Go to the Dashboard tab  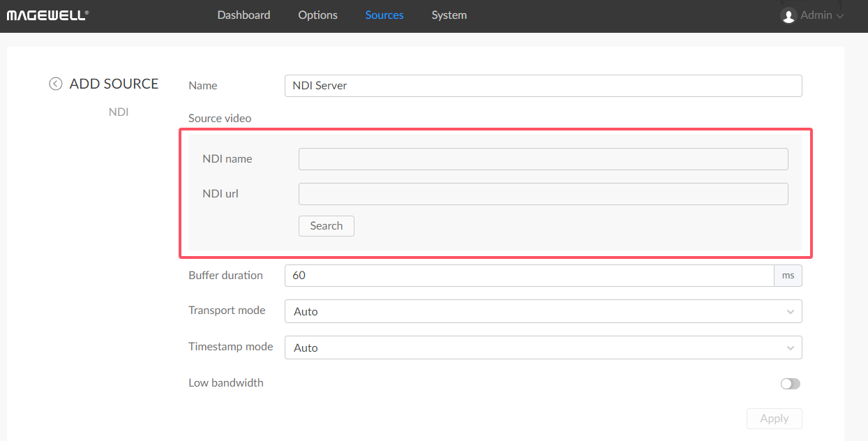coord(244,15)
